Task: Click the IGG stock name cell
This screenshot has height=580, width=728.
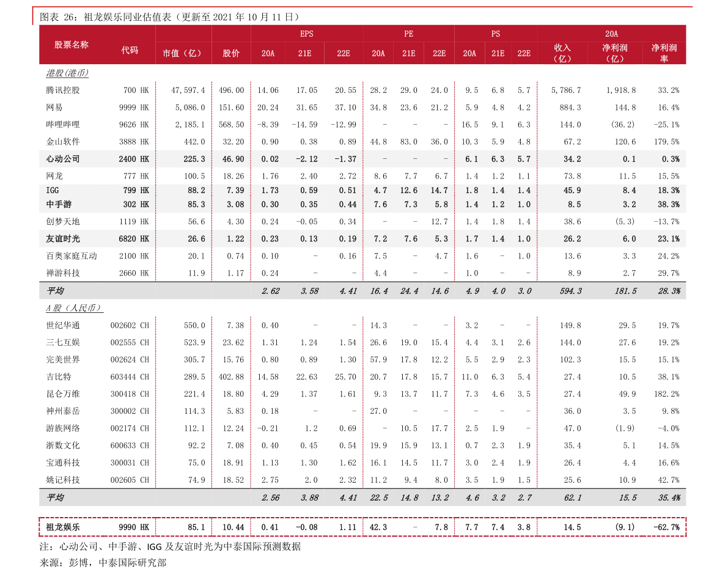Action: tap(53, 191)
